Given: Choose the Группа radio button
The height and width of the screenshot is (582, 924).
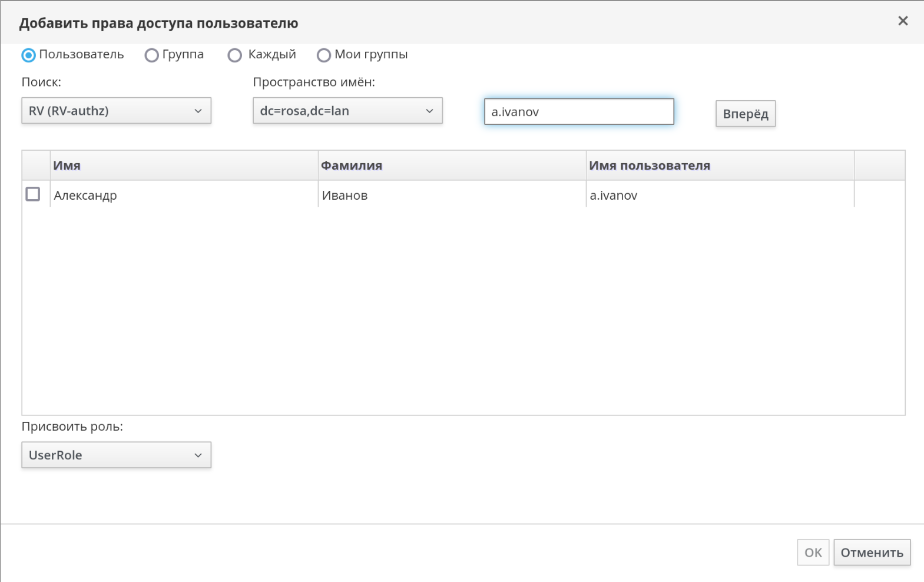Looking at the screenshot, I should pyautogui.click(x=151, y=55).
